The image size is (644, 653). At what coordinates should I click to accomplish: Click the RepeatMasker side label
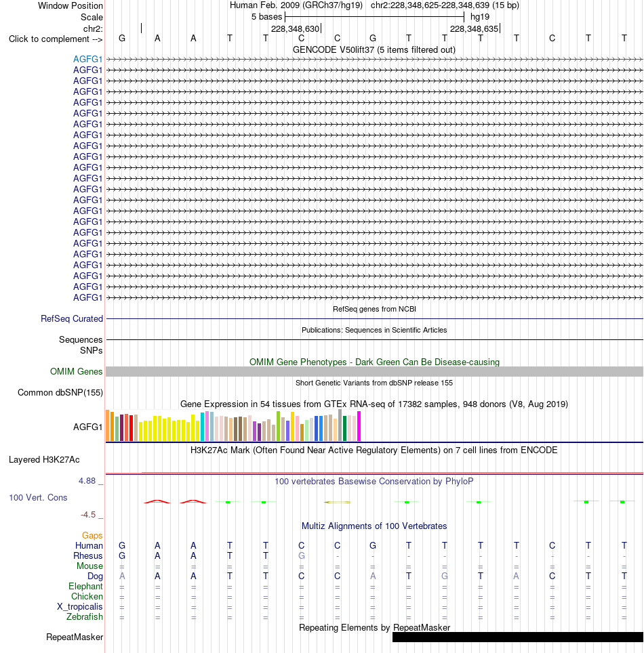coord(75,637)
